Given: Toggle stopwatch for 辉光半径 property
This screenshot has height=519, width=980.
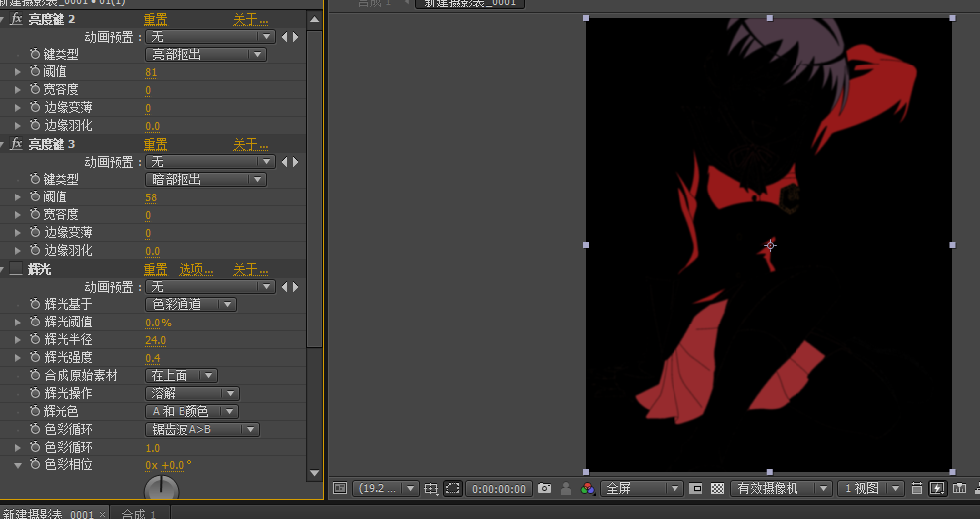Looking at the screenshot, I should click(35, 340).
